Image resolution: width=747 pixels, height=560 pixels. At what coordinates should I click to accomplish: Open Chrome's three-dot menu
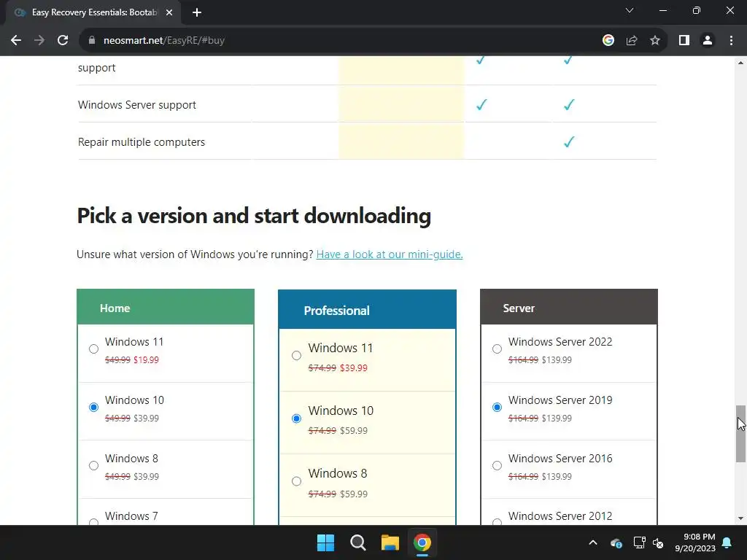tap(731, 41)
